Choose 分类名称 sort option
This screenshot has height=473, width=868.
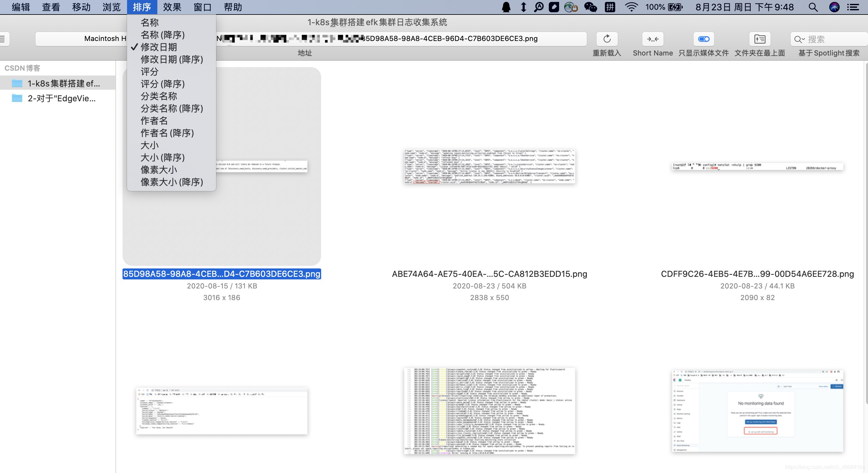click(172, 96)
